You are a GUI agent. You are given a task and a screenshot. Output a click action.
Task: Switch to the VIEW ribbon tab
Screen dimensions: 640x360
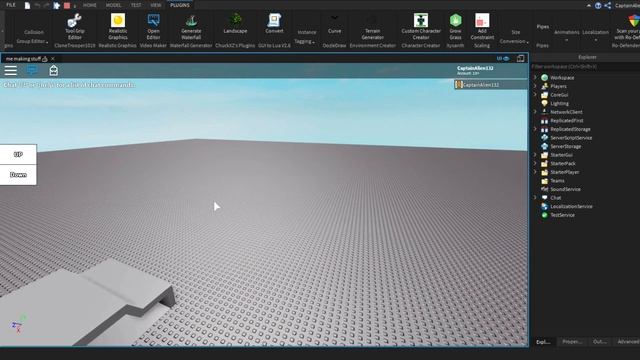(156, 5)
